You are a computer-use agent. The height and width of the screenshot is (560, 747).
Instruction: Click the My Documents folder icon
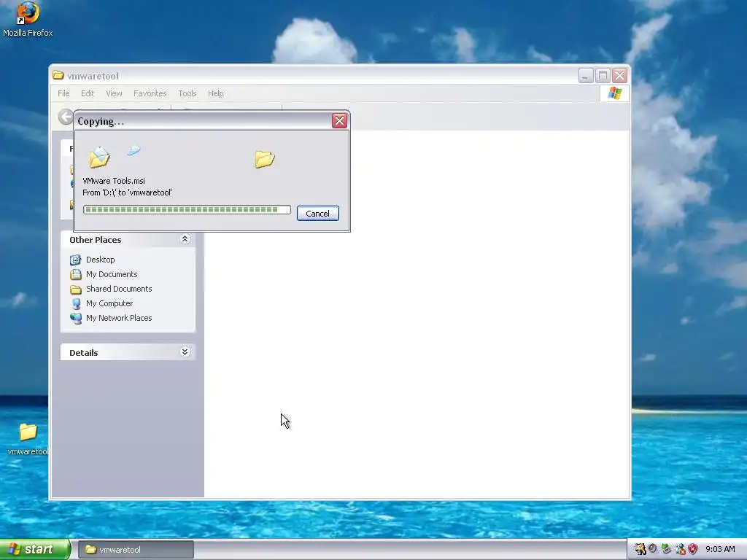pyautogui.click(x=75, y=274)
